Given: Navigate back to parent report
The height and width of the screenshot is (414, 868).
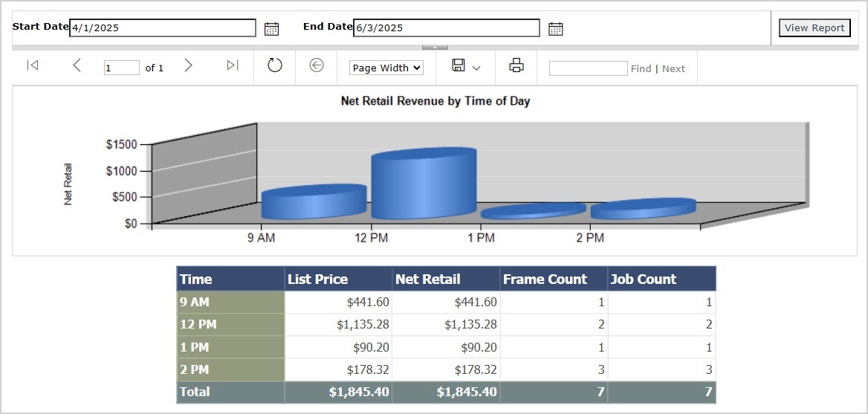Looking at the screenshot, I should (316, 65).
